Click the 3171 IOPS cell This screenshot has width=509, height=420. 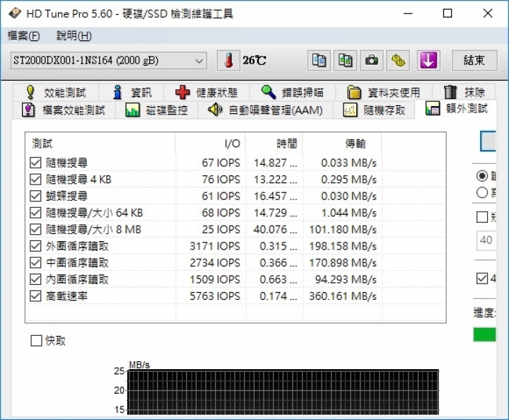coord(215,246)
